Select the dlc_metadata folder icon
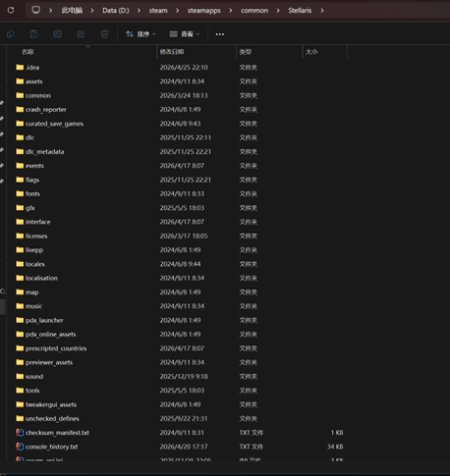The width and height of the screenshot is (450, 476). [20, 151]
